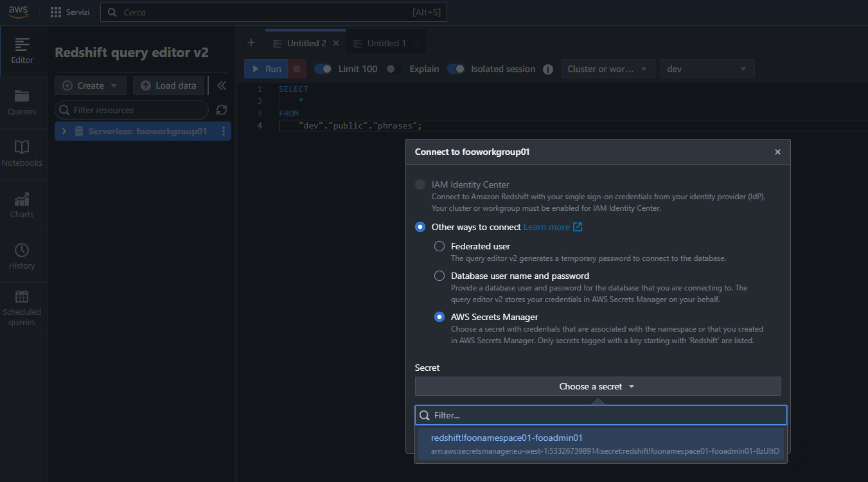This screenshot has height=482, width=868.
Task: Toggle the Isolated session switch
Action: pos(456,69)
